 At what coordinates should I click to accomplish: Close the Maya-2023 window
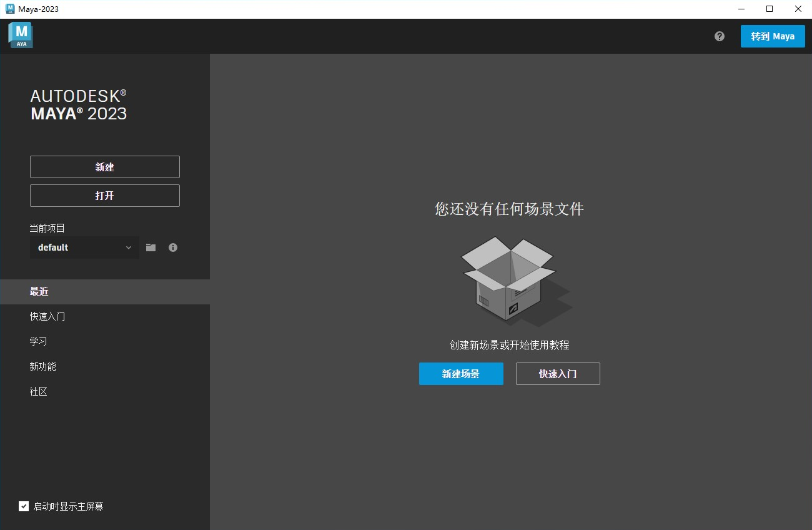click(x=798, y=9)
